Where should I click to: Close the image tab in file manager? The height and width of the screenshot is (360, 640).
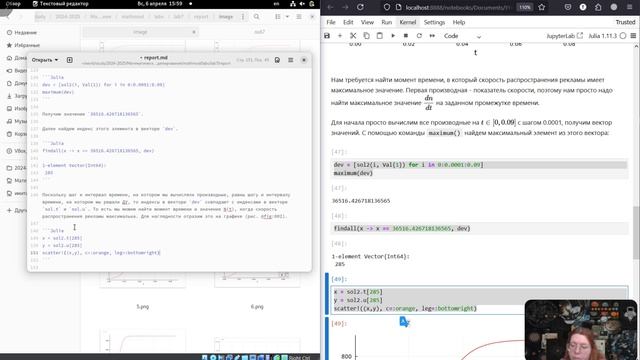click(x=193, y=32)
